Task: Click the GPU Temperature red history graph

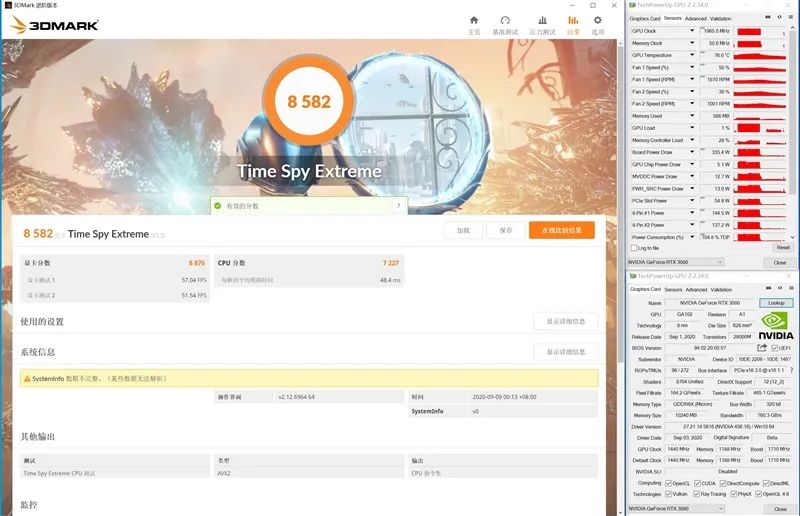Action: click(x=760, y=55)
